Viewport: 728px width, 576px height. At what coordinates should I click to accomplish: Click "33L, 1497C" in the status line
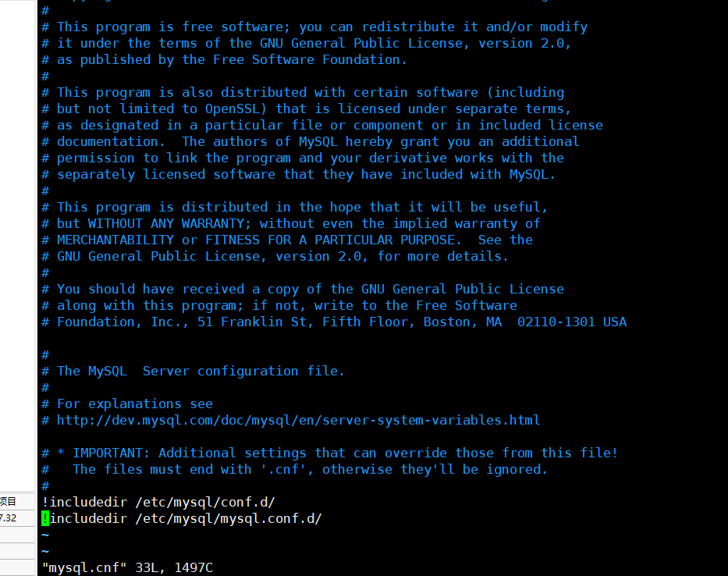coord(174,567)
